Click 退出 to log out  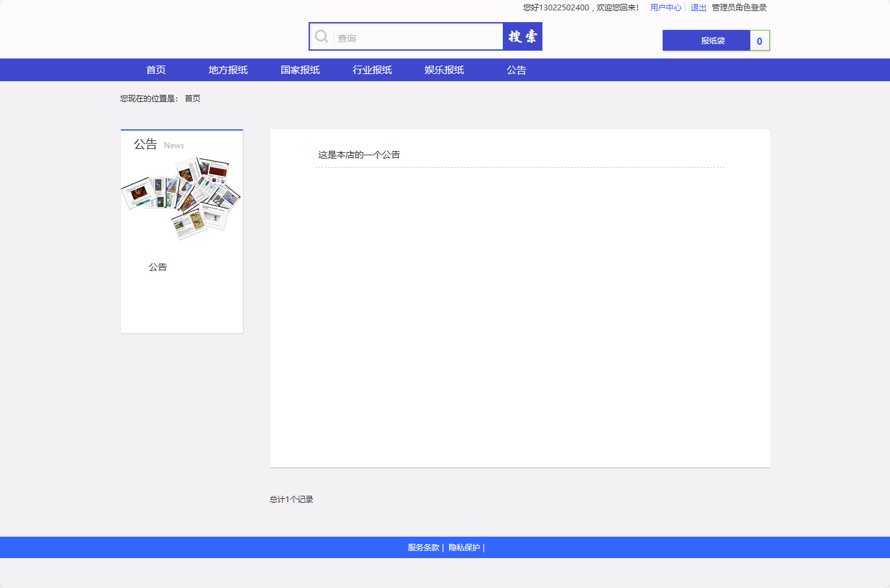pyautogui.click(x=698, y=7)
